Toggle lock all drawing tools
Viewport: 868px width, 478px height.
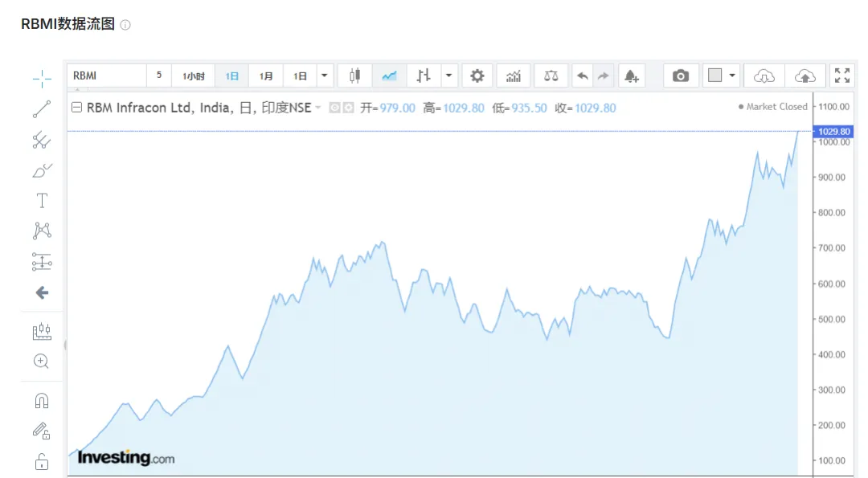42,461
